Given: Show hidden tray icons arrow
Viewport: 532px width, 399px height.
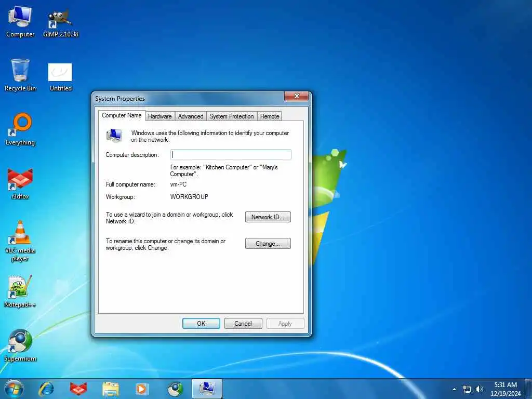Looking at the screenshot, I should (x=454, y=389).
